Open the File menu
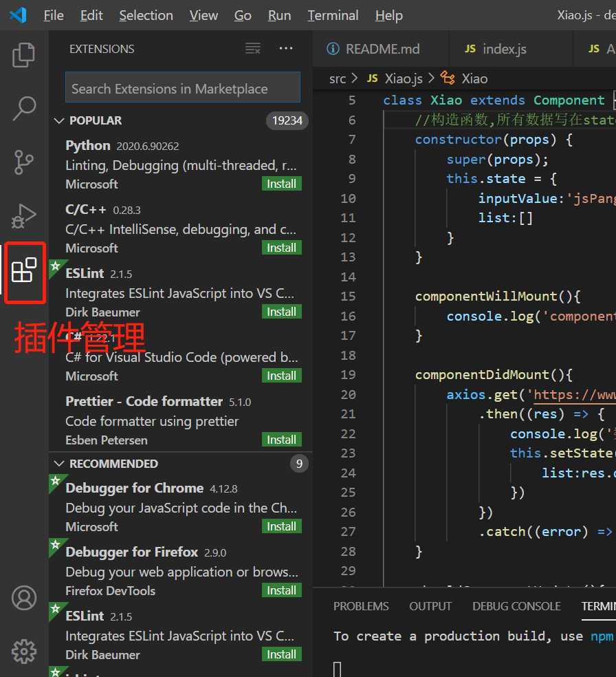Image resolution: width=616 pixels, height=677 pixels. click(54, 16)
